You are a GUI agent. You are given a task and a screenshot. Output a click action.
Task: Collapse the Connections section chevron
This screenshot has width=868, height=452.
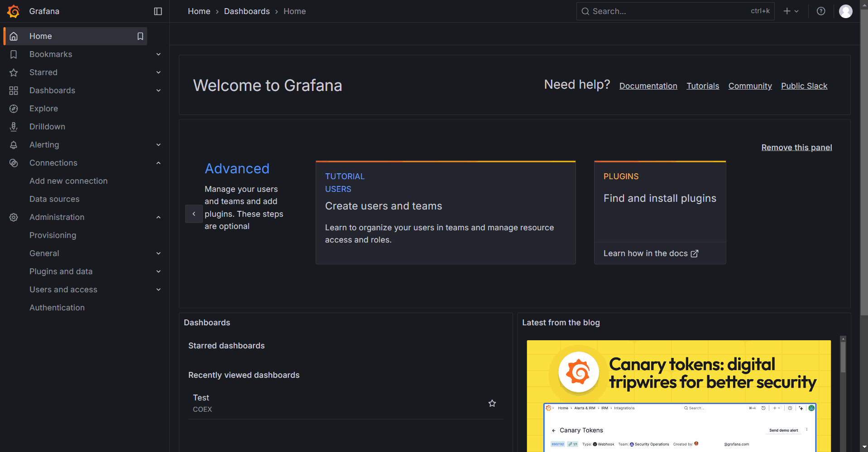pos(158,163)
